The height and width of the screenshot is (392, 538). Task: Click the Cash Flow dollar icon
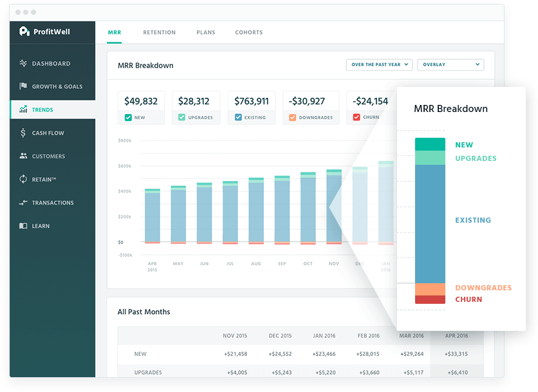(23, 133)
